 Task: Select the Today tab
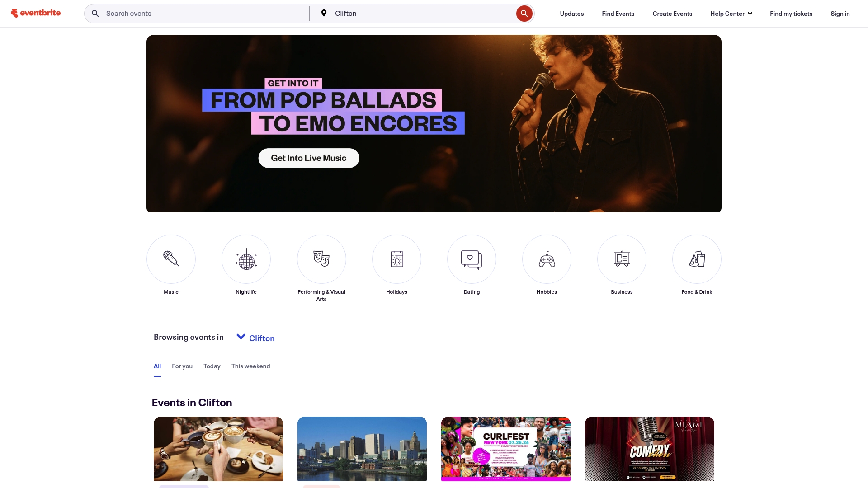[212, 366]
